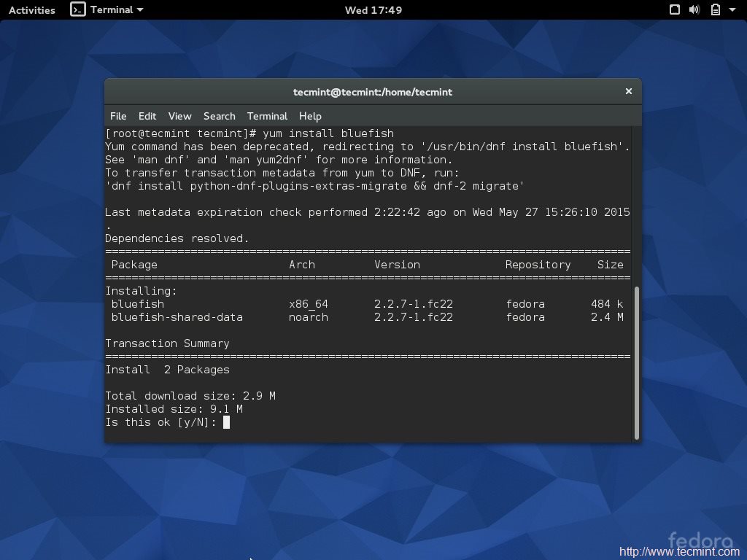Screen dimensions: 747x560
Task: Open the Help menu
Action: tap(310, 116)
